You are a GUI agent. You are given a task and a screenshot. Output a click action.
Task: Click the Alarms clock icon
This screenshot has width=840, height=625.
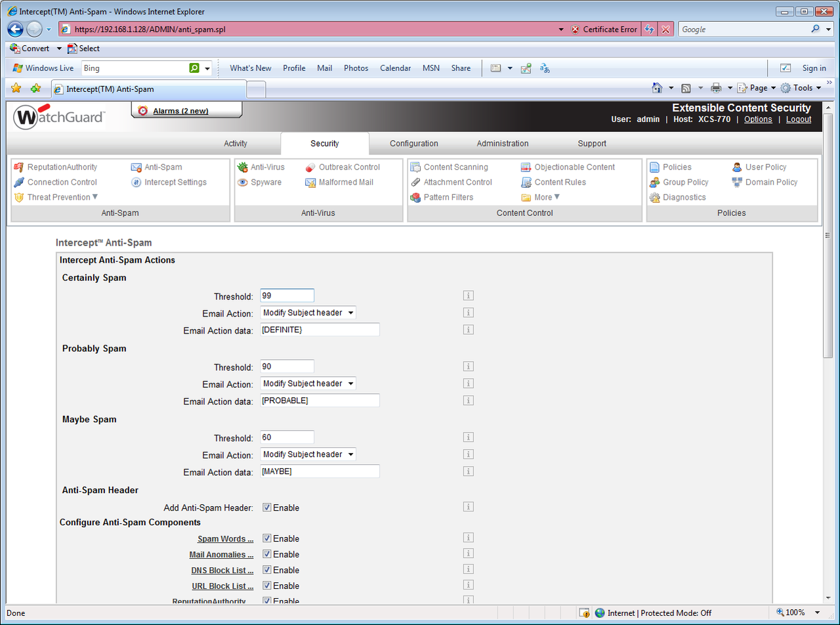pos(142,111)
